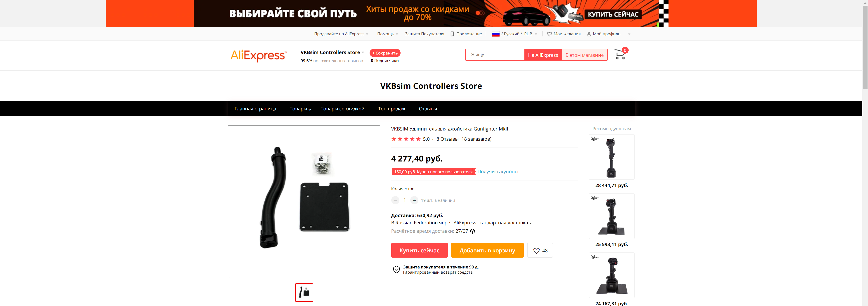Click Добавить в корзину button

(x=487, y=250)
